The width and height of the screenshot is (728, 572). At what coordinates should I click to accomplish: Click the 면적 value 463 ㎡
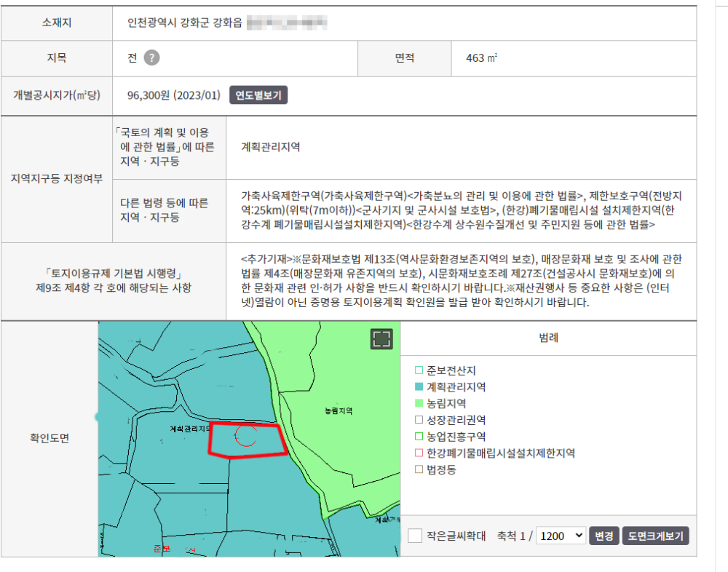click(x=482, y=59)
